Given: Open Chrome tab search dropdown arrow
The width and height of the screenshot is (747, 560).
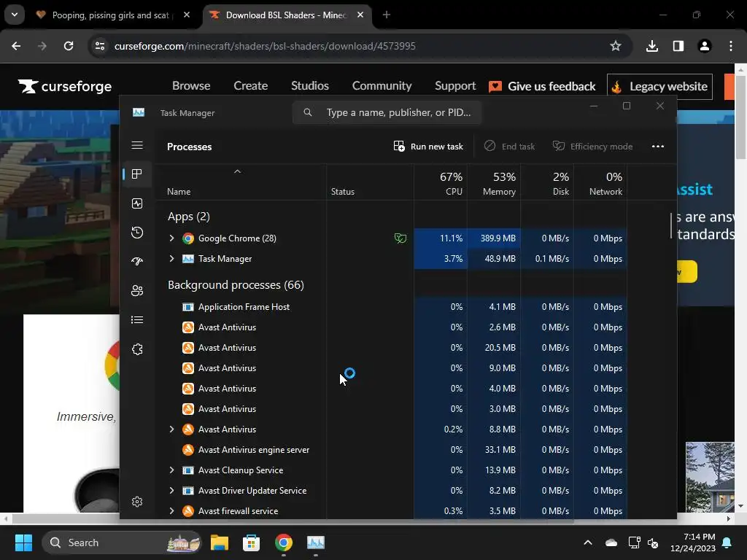Looking at the screenshot, I should click(x=15, y=15).
